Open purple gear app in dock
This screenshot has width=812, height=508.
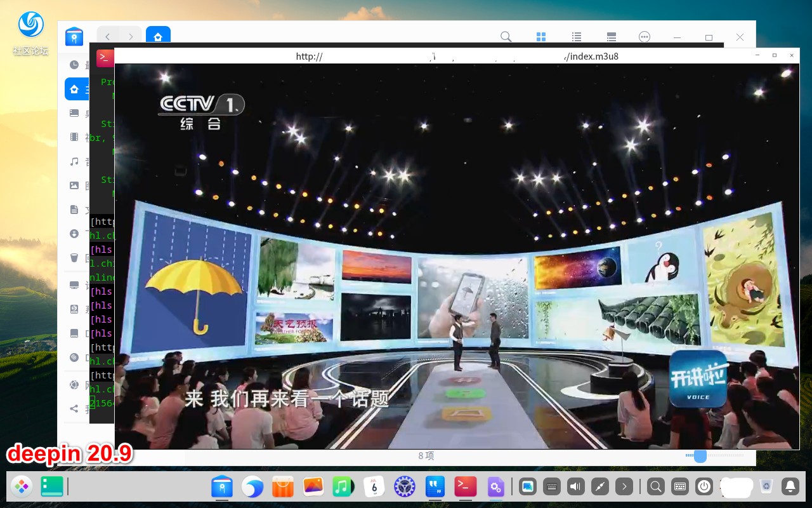[x=495, y=487]
